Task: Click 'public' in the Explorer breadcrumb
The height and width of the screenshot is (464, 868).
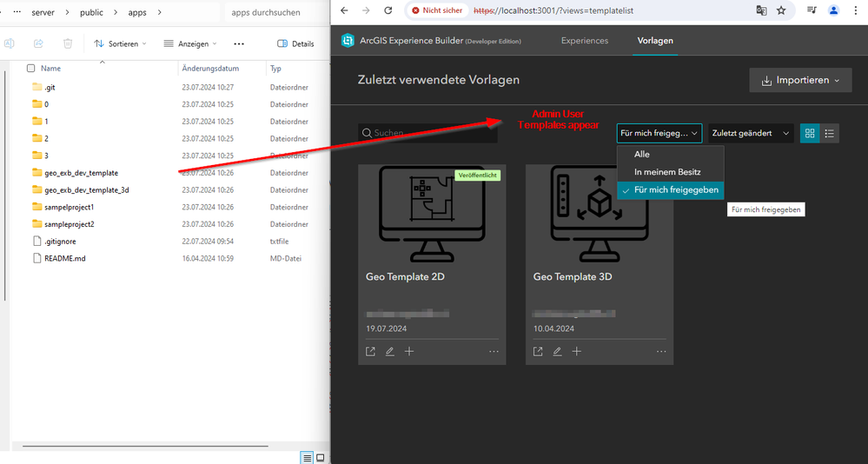Action: click(x=91, y=12)
